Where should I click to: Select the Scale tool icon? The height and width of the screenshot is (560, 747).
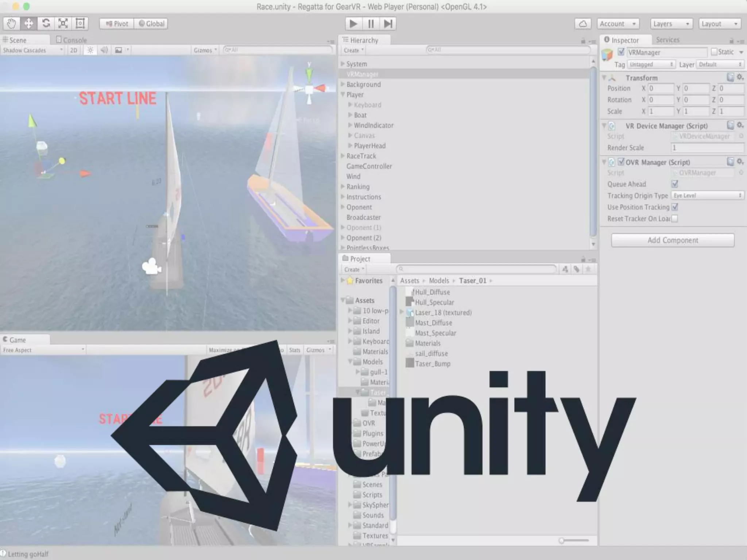pos(63,24)
